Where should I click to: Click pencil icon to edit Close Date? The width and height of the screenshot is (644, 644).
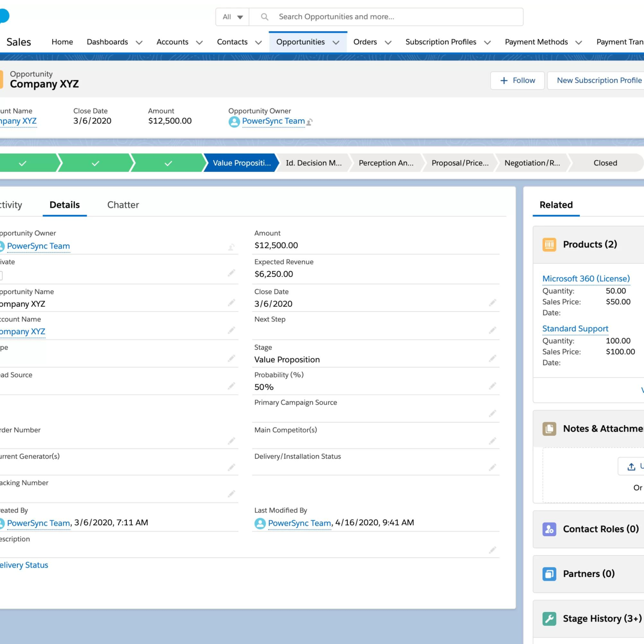click(x=492, y=303)
